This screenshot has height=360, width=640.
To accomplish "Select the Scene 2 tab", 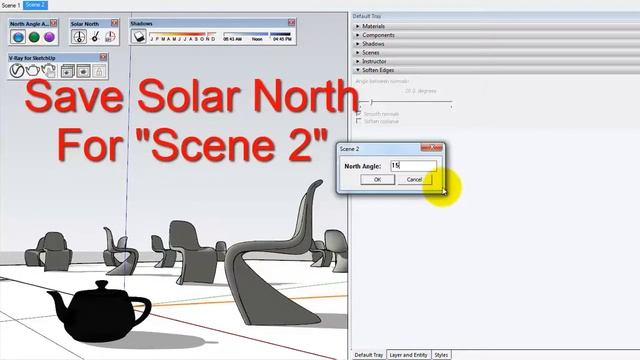I will [x=35, y=5].
